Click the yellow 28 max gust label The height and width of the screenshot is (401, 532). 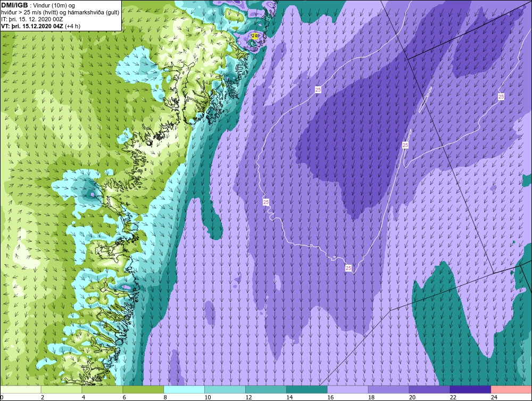coord(255,35)
